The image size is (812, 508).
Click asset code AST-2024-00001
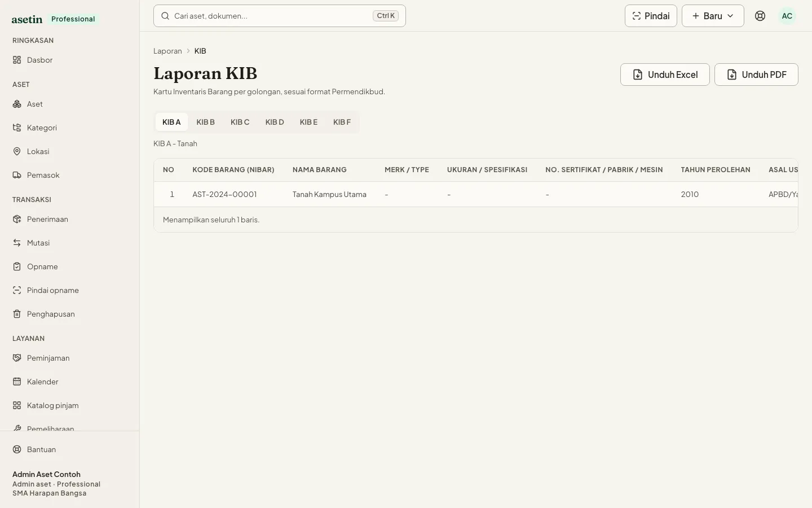[x=224, y=194]
